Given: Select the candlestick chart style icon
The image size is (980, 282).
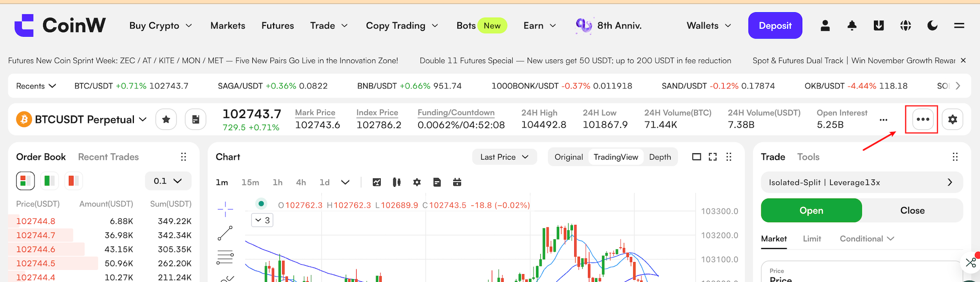Looking at the screenshot, I should (x=397, y=182).
